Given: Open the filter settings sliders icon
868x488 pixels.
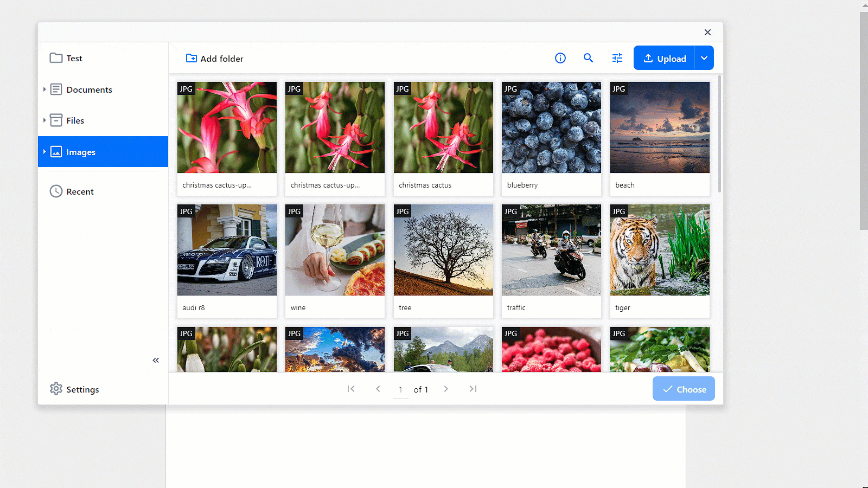Looking at the screenshot, I should 617,58.
